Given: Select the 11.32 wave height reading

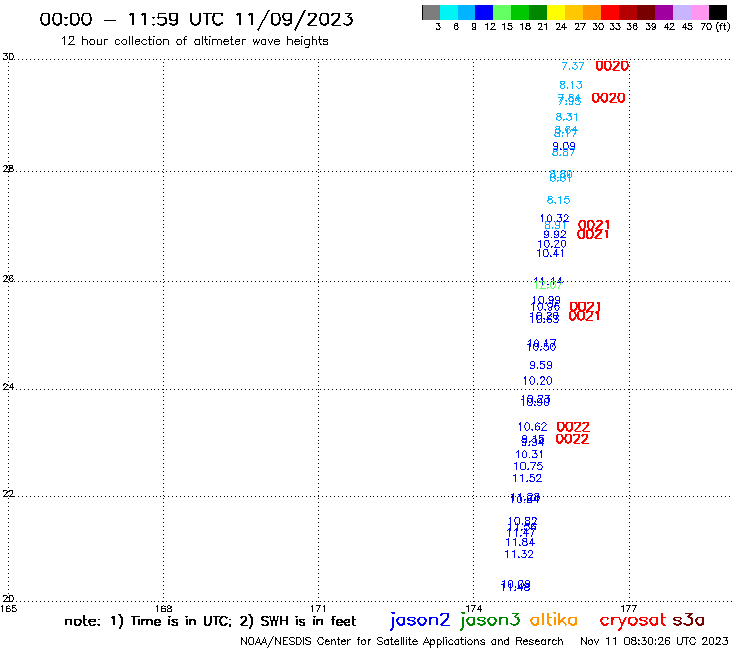Looking at the screenshot, I should [x=519, y=554].
